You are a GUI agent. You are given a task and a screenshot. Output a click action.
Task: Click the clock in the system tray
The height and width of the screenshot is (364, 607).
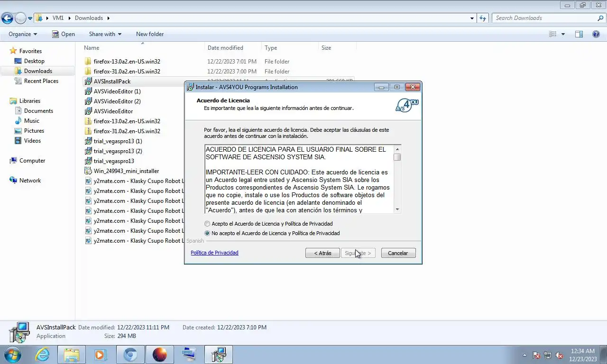coord(583,355)
